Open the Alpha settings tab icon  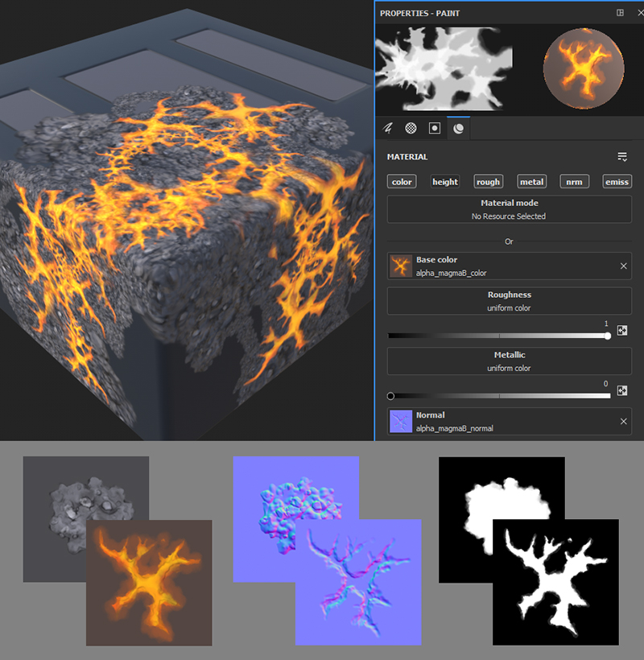point(411,128)
